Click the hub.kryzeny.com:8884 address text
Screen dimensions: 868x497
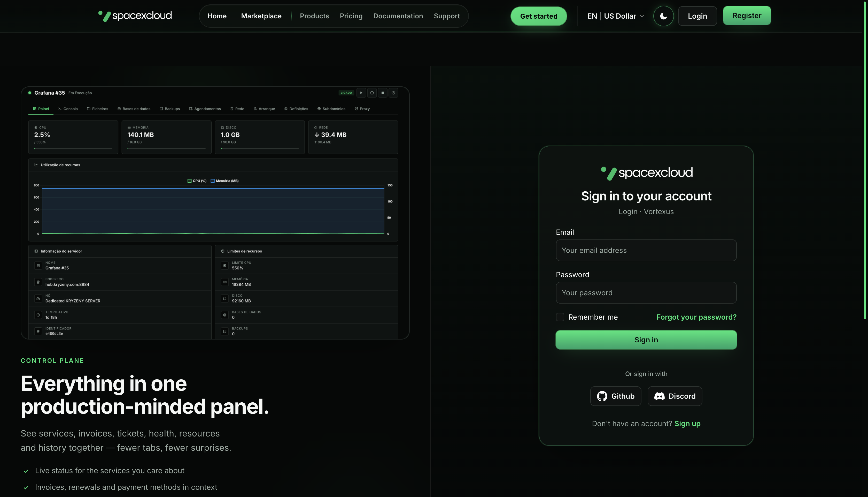pyautogui.click(x=67, y=284)
